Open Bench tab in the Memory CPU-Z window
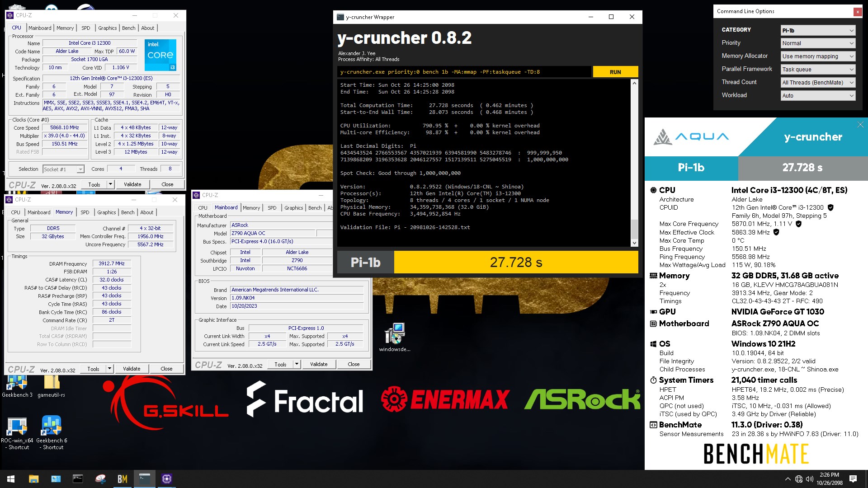Image resolution: width=868 pixels, height=488 pixels. (x=128, y=212)
